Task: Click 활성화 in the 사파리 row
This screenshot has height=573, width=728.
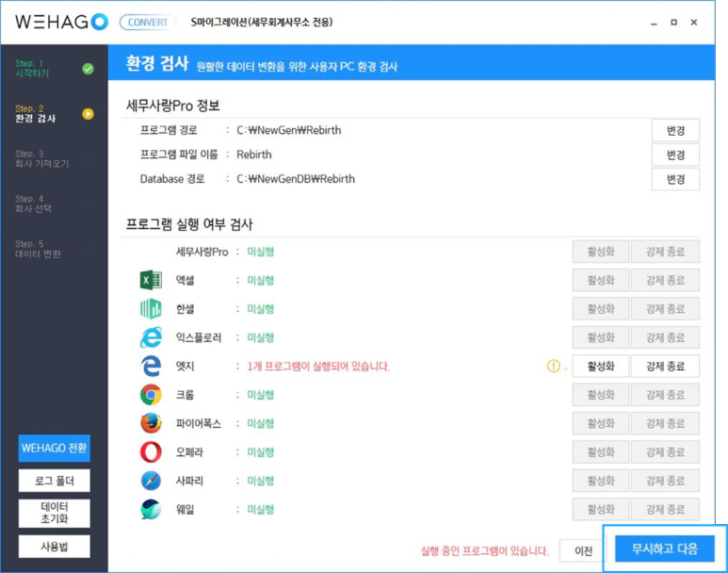Action: 601,481
